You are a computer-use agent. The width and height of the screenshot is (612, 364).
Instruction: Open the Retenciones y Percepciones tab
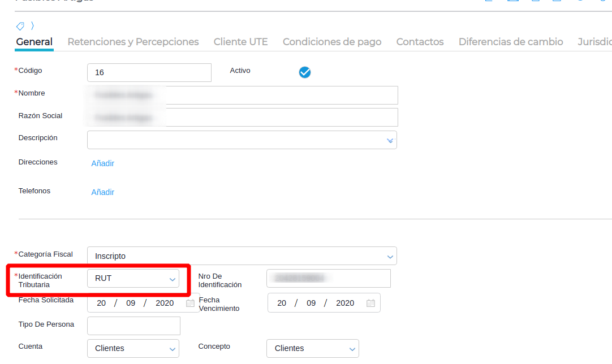[x=133, y=42]
